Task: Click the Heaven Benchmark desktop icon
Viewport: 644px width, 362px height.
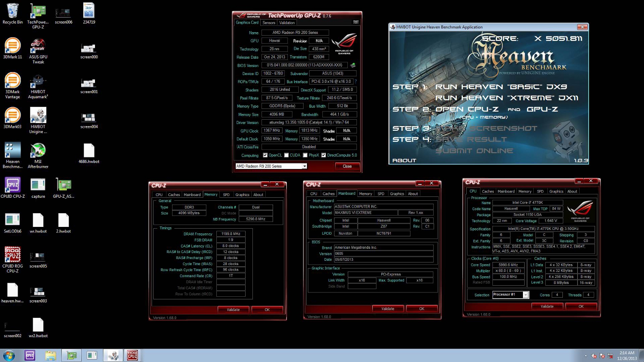Action: [x=12, y=155]
